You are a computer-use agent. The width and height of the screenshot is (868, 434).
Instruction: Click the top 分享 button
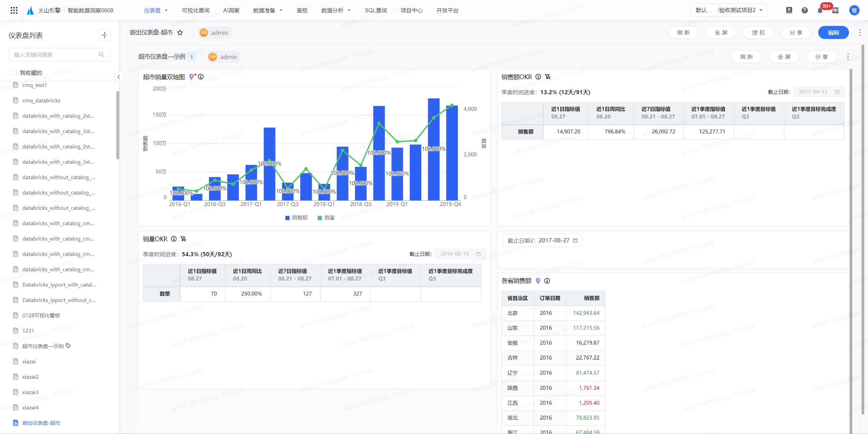coord(796,32)
